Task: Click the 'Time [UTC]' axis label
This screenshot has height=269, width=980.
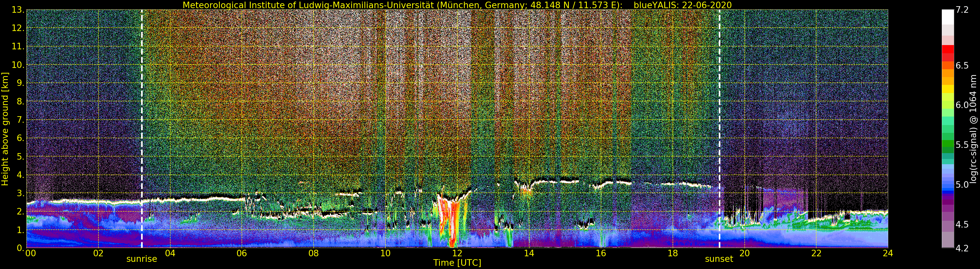Action: click(457, 262)
